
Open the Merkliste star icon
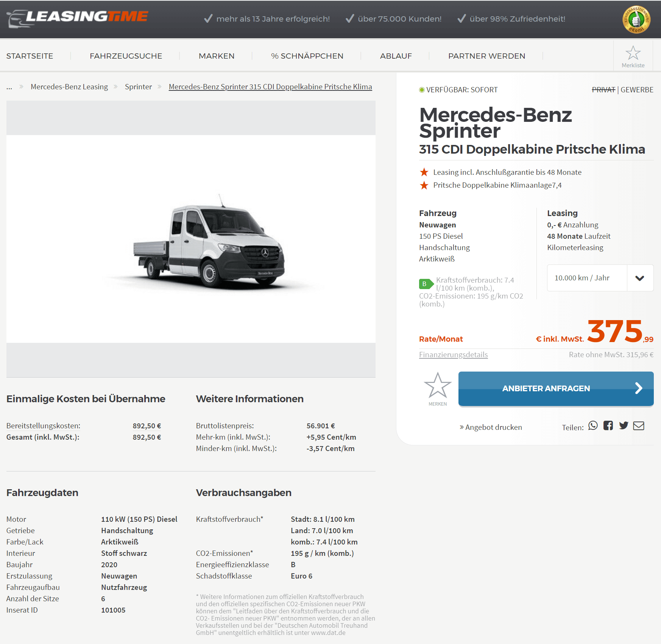click(633, 56)
